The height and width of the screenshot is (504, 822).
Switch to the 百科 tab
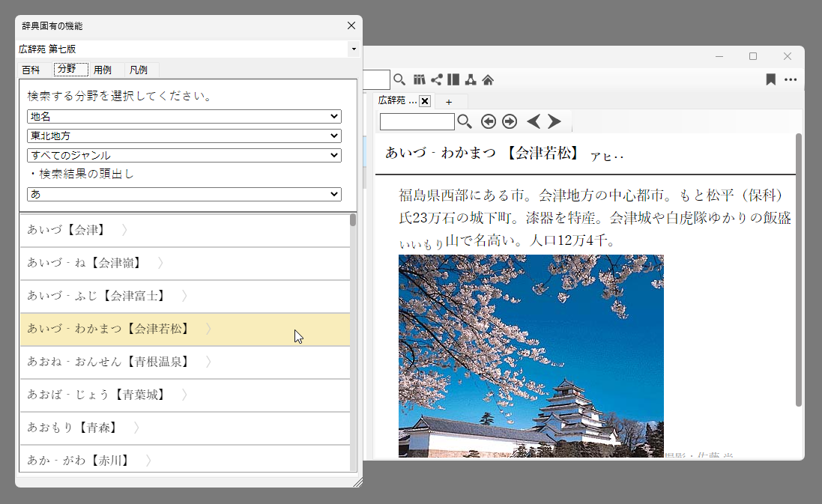click(x=31, y=70)
